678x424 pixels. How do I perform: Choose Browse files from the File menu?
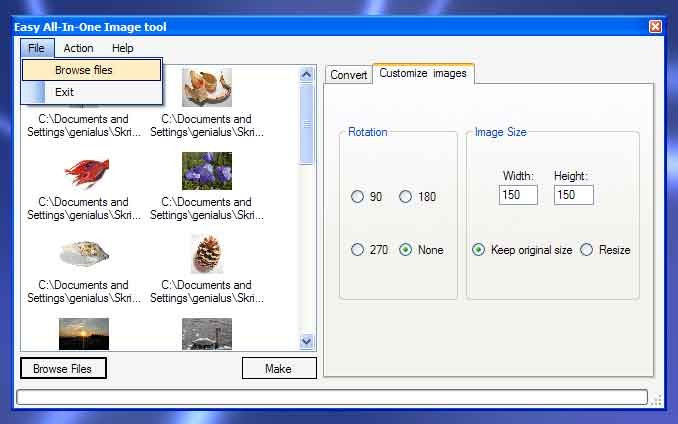pyautogui.click(x=92, y=70)
